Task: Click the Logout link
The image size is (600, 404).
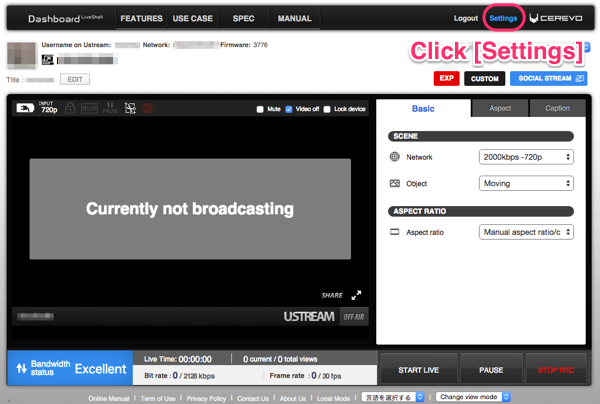Action: click(466, 18)
